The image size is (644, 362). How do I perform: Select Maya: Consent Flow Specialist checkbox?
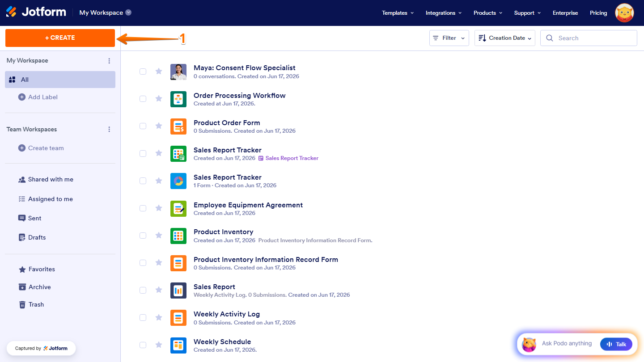143,72
